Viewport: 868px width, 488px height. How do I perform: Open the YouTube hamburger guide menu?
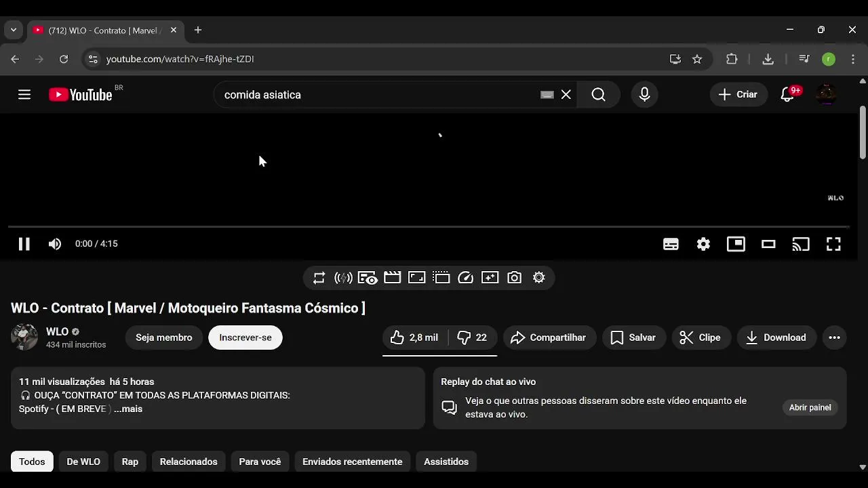point(24,95)
